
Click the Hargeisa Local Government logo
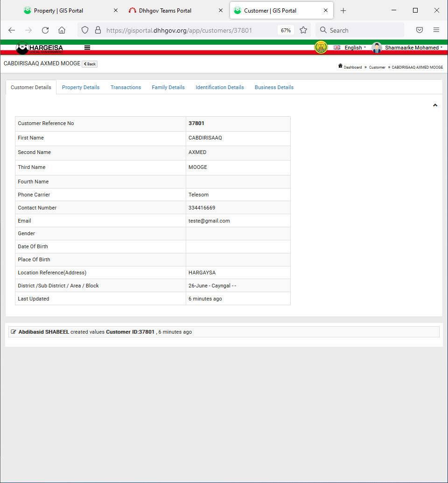pos(40,48)
